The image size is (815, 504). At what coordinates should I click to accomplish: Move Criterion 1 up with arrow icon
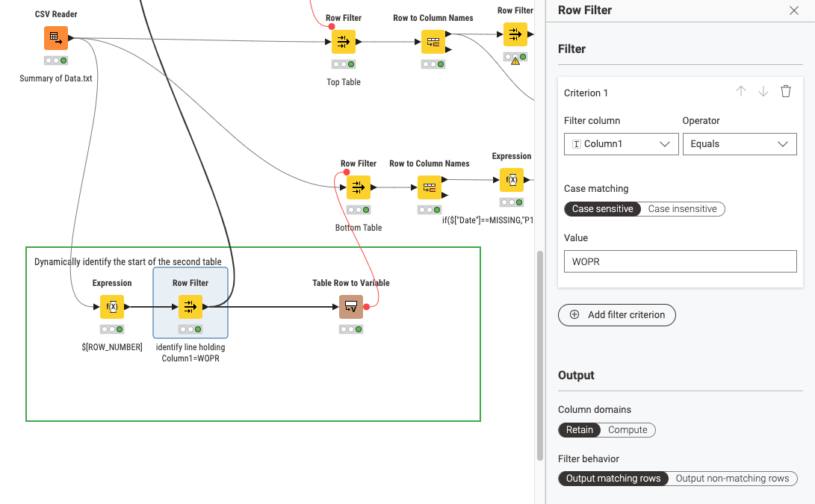coord(741,92)
